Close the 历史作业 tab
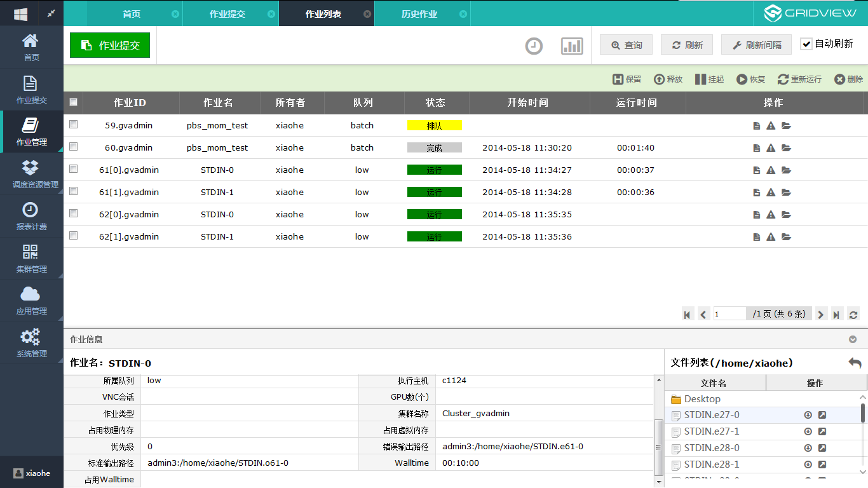868x488 pixels. click(x=463, y=14)
